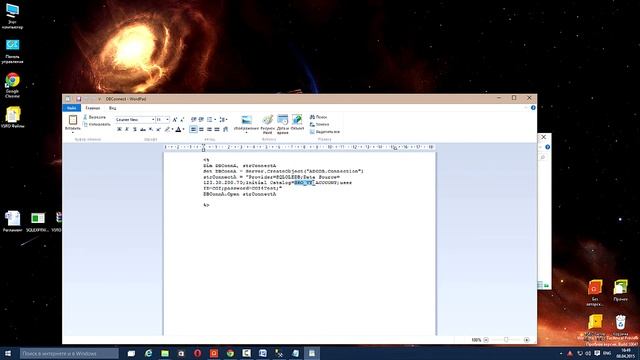
Task: Open Recycle Bin (Корзина) desktop icon
Action: click(620, 326)
